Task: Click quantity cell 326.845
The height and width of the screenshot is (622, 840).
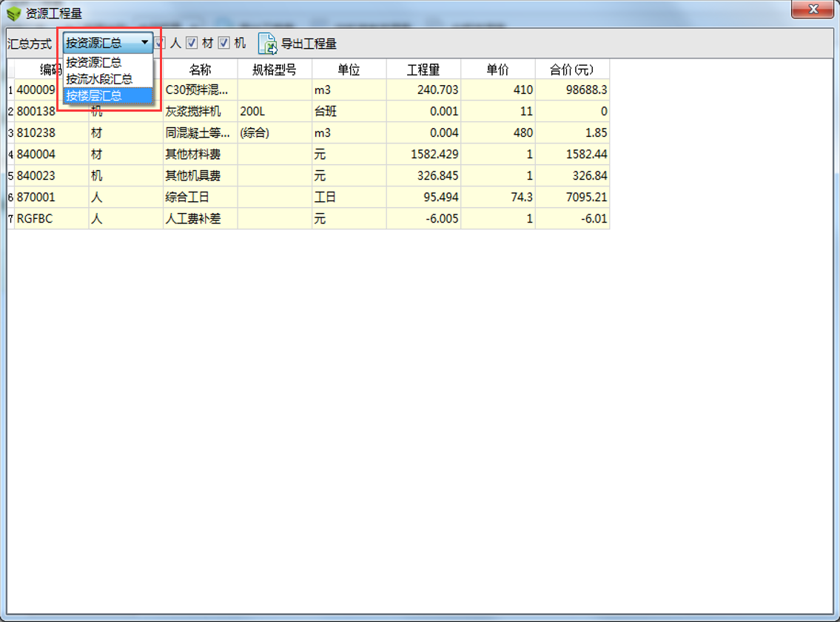Action: pyautogui.click(x=423, y=175)
